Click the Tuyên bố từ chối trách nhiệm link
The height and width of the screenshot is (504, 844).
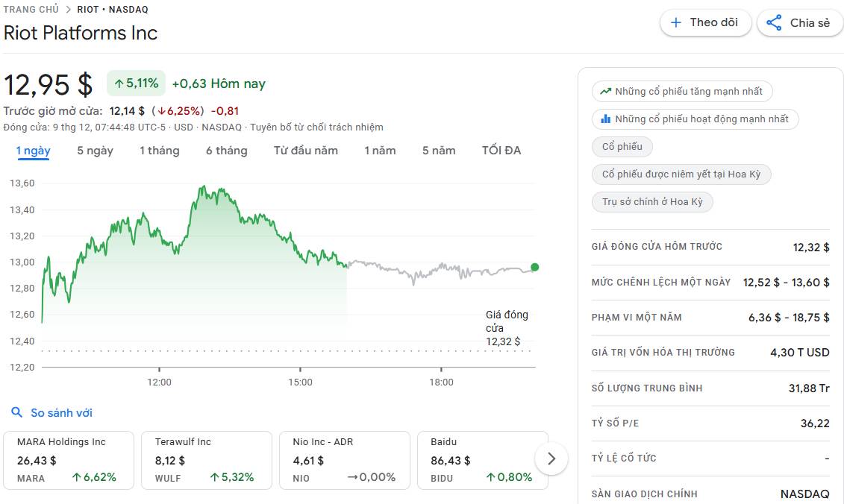[x=316, y=127]
